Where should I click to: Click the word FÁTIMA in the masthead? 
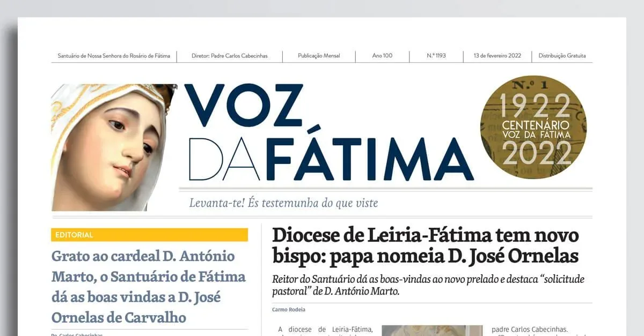click(369, 159)
